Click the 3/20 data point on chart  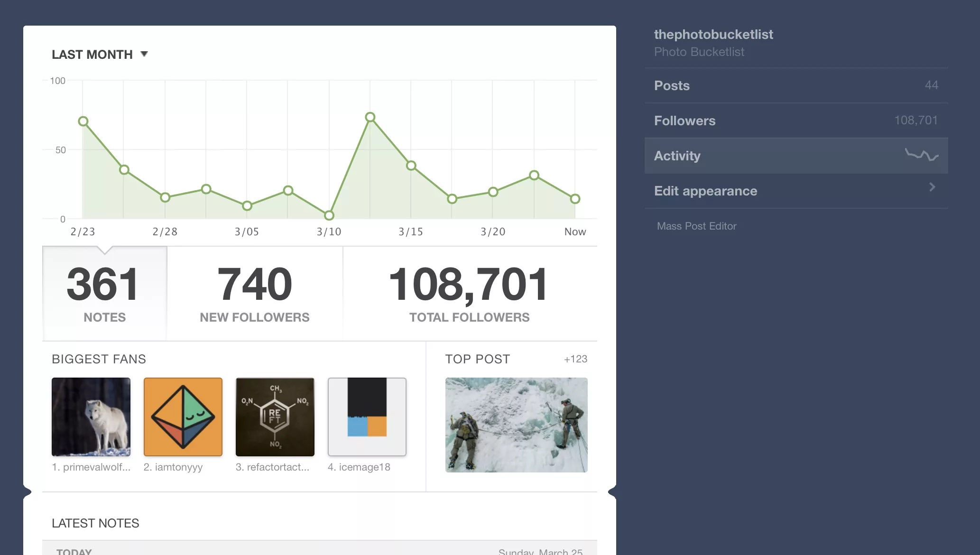(x=493, y=192)
